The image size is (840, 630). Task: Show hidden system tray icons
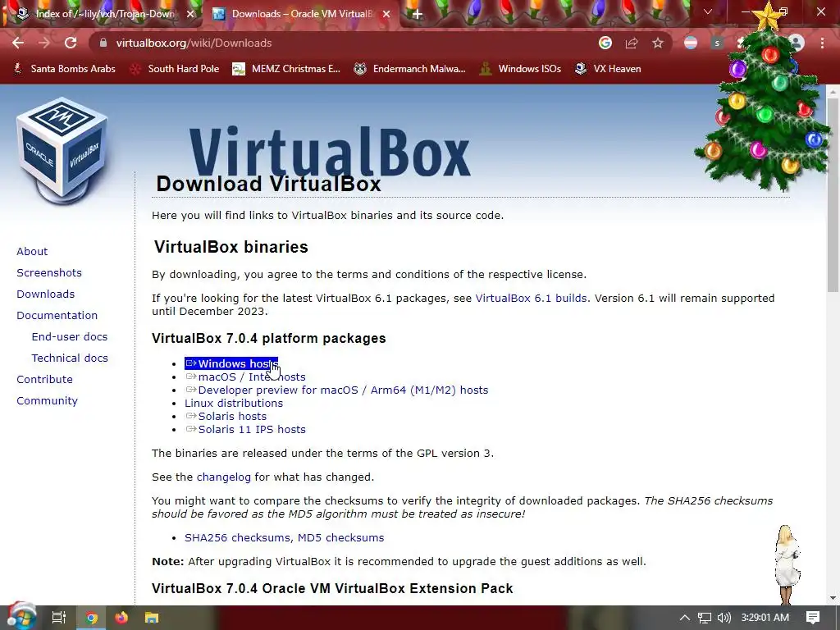684,618
